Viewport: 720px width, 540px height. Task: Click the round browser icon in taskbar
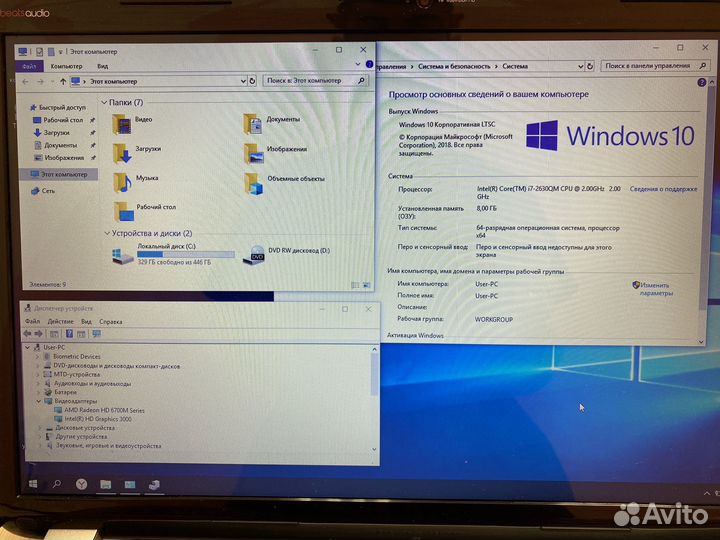coord(81,484)
